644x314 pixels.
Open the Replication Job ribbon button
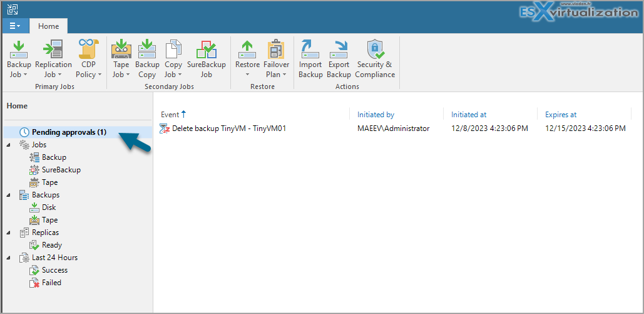(53, 59)
